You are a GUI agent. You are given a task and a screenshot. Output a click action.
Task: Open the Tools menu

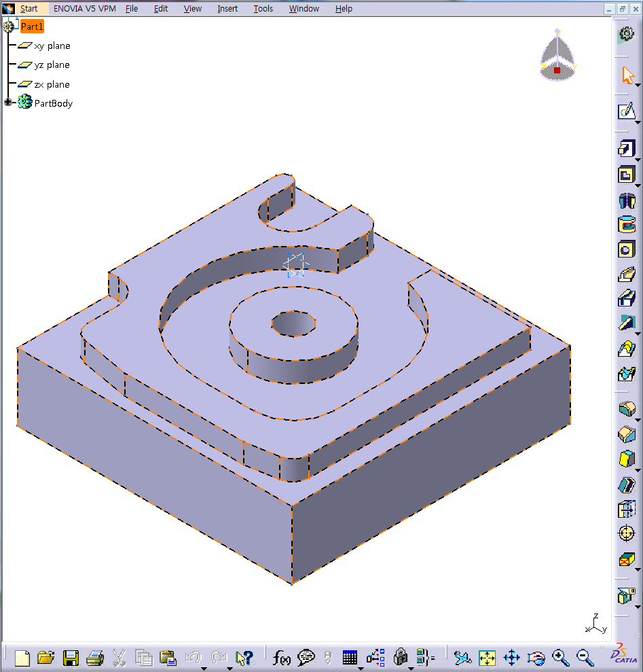point(263,9)
